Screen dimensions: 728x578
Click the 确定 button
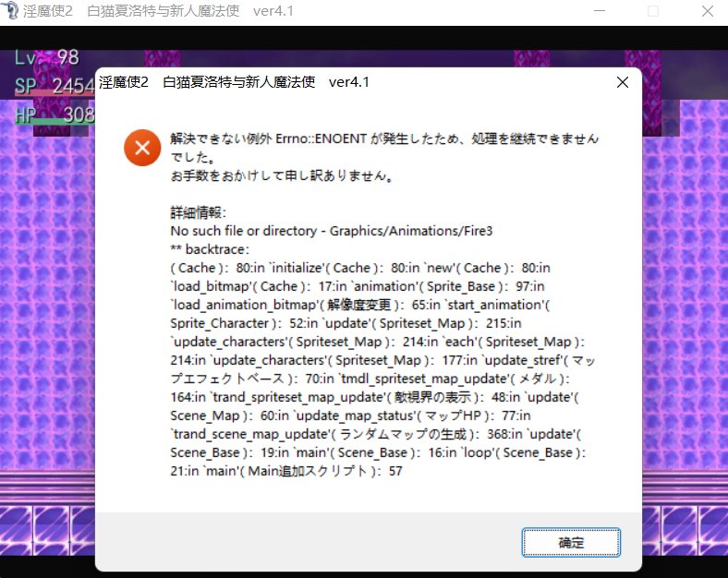(x=570, y=542)
